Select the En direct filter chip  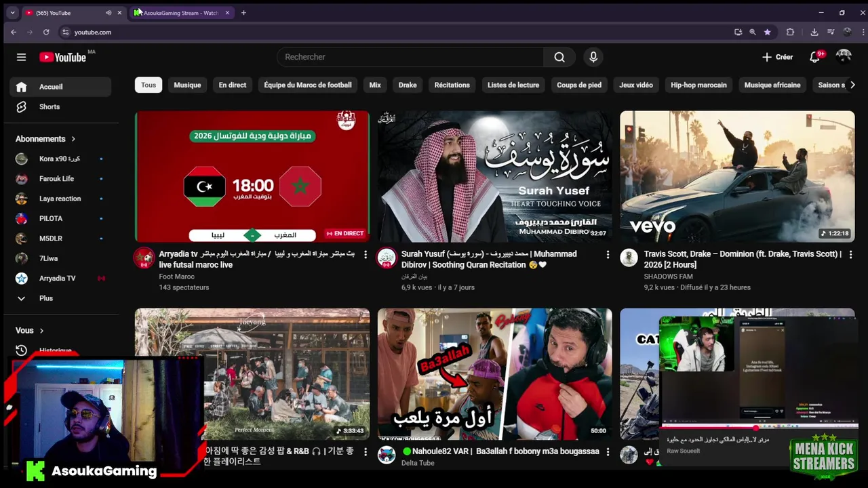(x=233, y=85)
